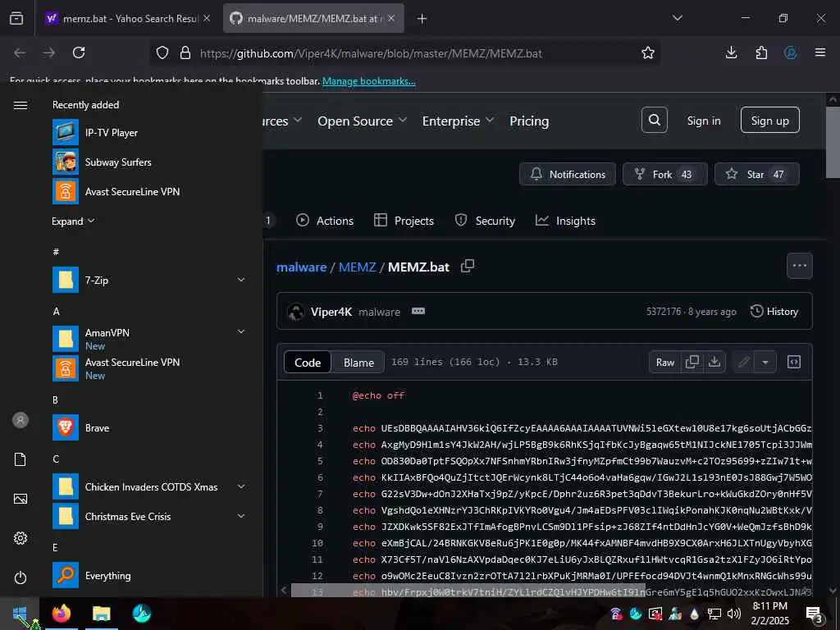Click the Start menu hamburger icon
Image resolution: width=840 pixels, height=630 pixels.
click(21, 105)
